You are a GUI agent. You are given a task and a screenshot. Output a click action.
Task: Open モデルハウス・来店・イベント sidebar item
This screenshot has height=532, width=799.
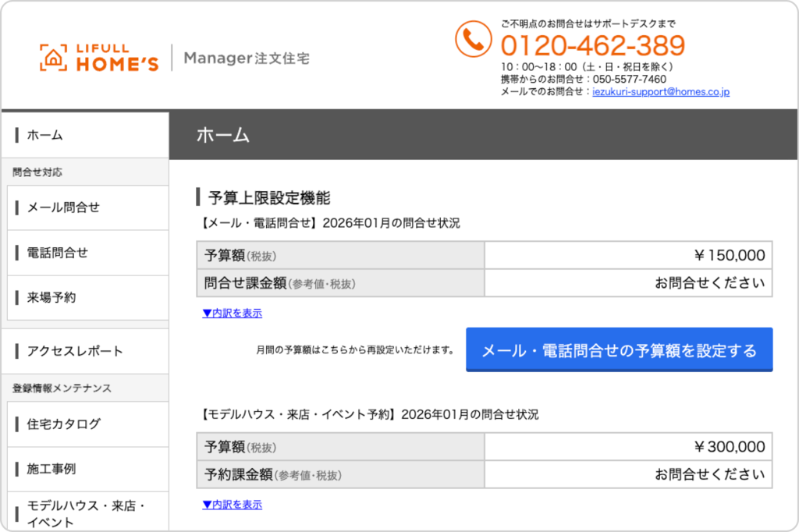tap(86, 513)
